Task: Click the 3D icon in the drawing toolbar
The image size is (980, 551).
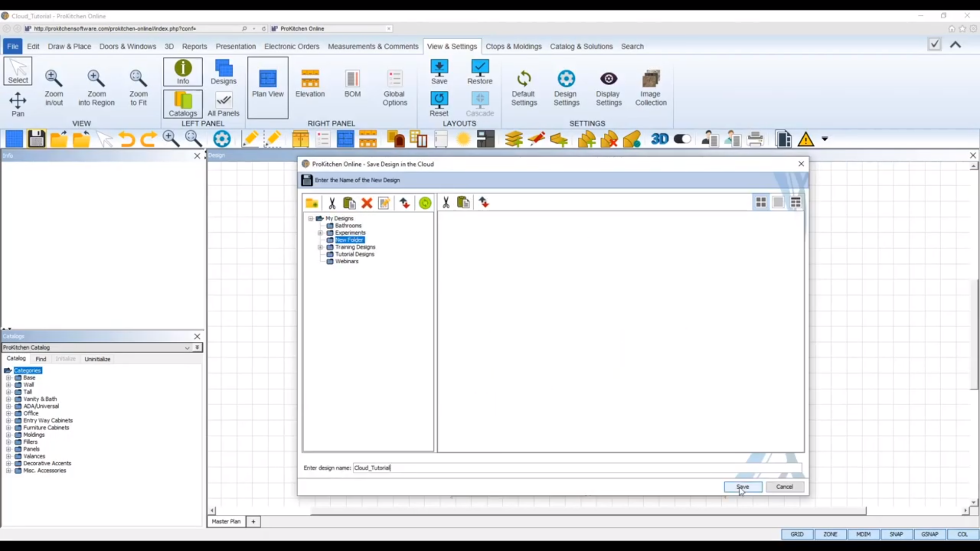Action: (659, 139)
